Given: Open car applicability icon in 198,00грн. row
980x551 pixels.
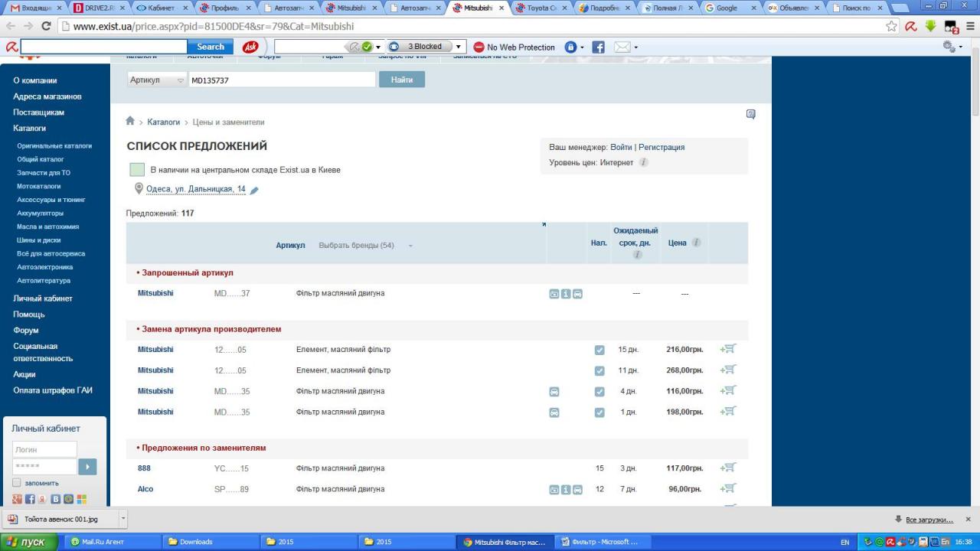Looking at the screenshot, I should click(x=554, y=412).
